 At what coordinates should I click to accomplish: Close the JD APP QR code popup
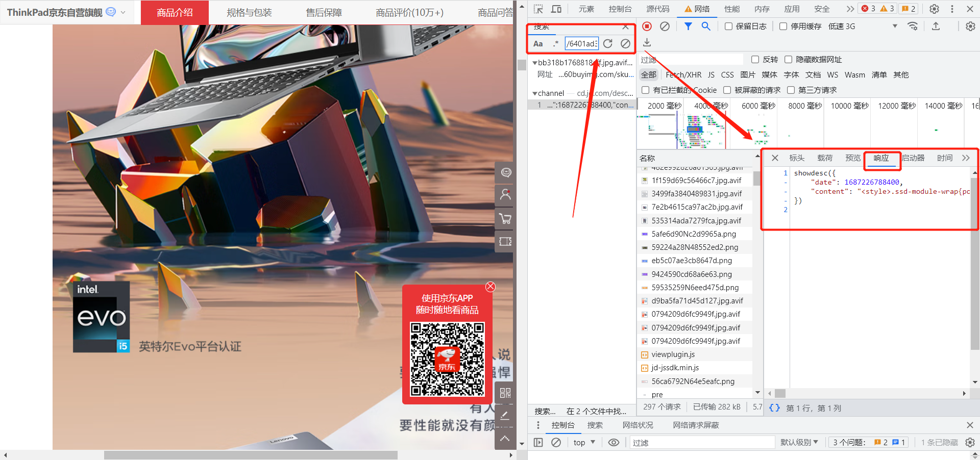pyautogui.click(x=491, y=287)
